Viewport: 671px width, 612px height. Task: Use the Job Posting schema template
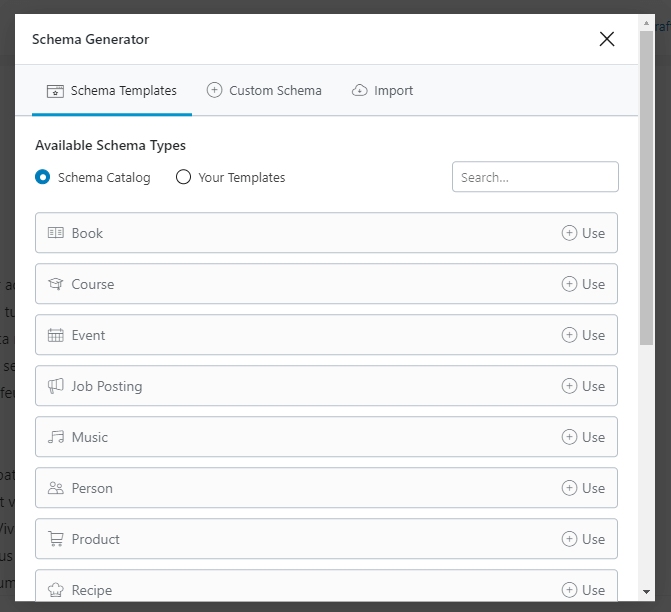click(x=583, y=386)
